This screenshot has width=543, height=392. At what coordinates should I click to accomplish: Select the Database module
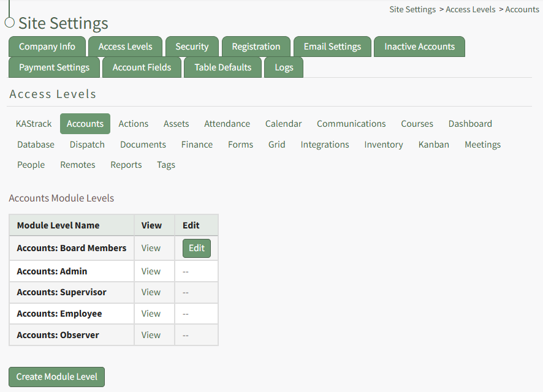[36, 145]
